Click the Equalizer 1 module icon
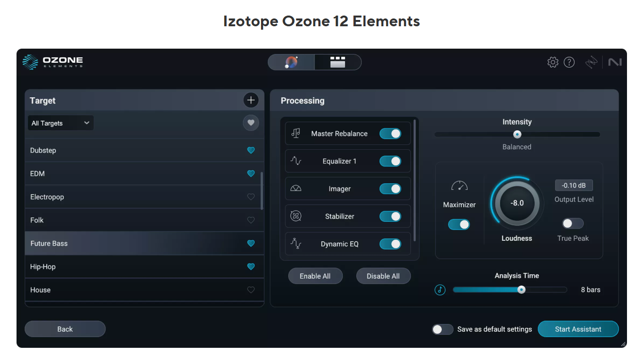 click(296, 161)
